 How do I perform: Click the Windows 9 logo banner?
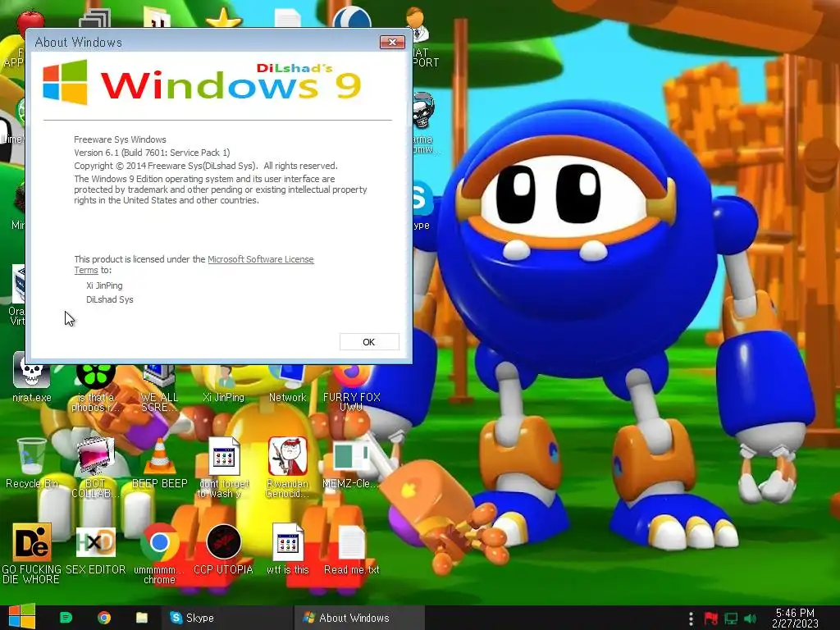pyautogui.click(x=203, y=82)
